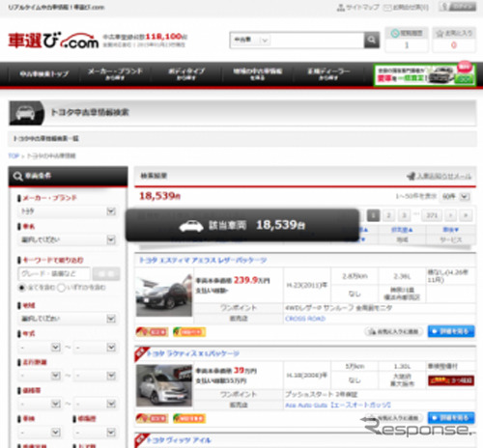Open the ボディタイプ navigation menu item

pyautogui.click(x=186, y=73)
